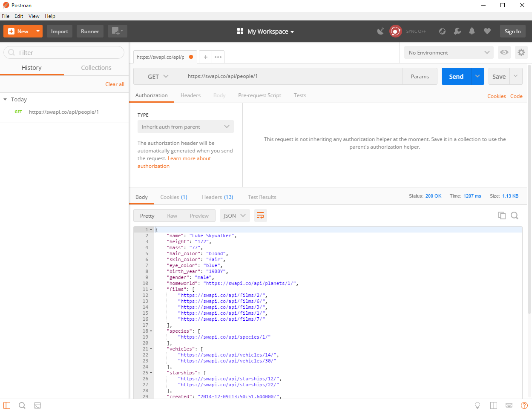Screen dimensions: 532x411
Task: Open Inherit auth from parent type dropdown
Action: point(185,126)
